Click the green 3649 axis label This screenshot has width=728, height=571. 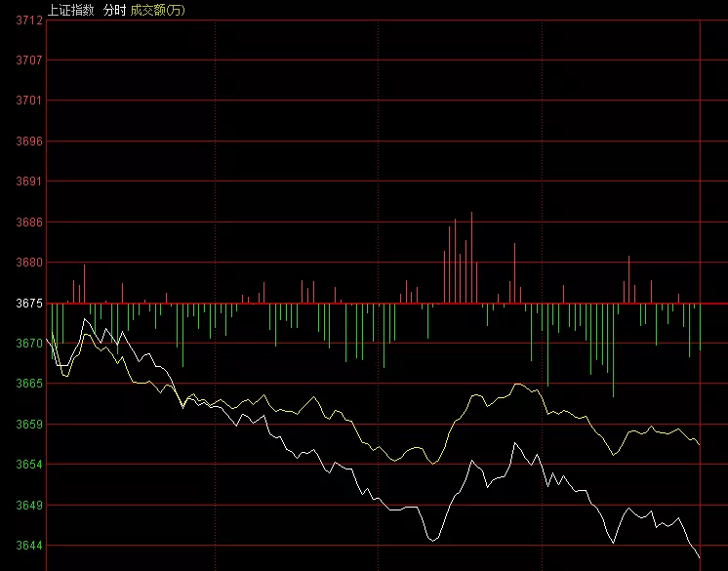[x=29, y=506]
